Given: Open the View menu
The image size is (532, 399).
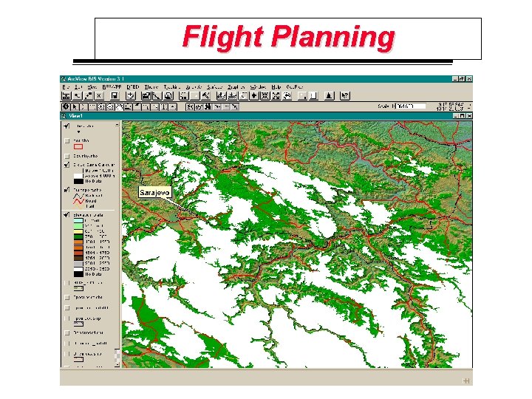Looking at the screenshot, I should [x=92, y=87].
